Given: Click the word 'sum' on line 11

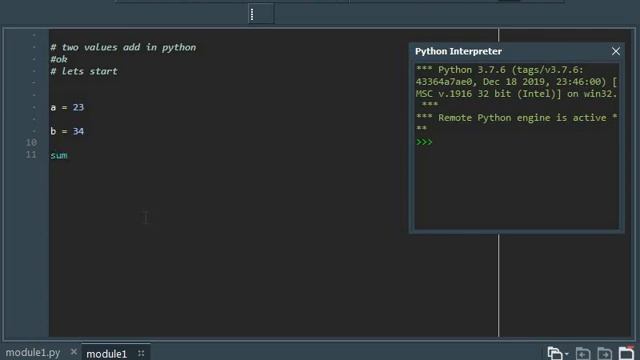Looking at the screenshot, I should pos(59,156).
